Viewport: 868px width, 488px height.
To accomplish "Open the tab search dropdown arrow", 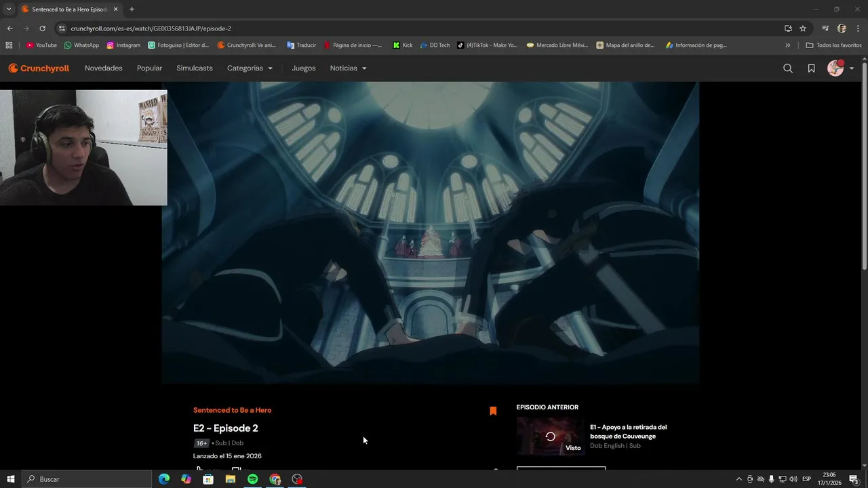I will [x=9, y=9].
